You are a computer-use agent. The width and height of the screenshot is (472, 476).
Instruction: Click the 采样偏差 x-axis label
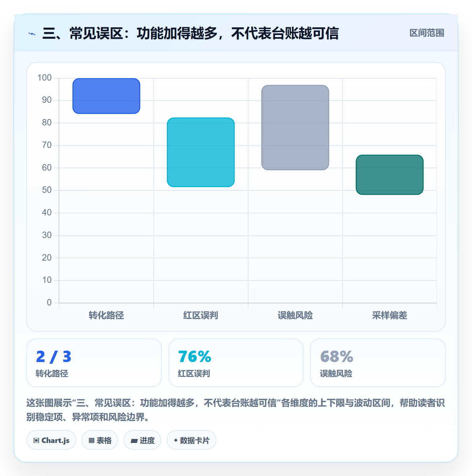tap(389, 315)
